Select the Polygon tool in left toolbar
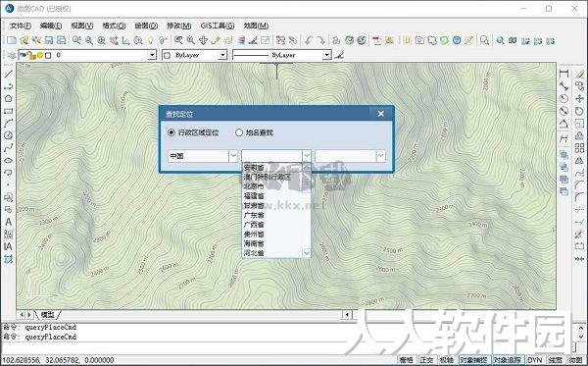The height and width of the screenshot is (366, 588). pyautogui.click(x=8, y=99)
